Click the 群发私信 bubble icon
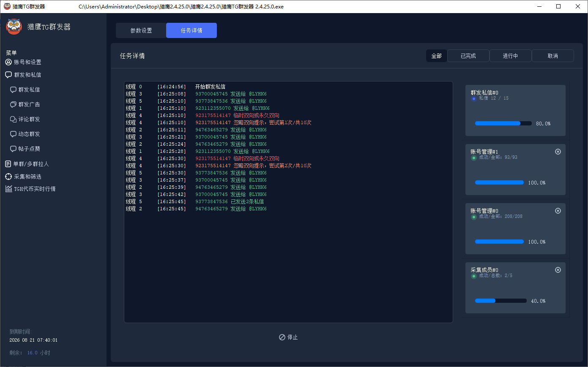The height and width of the screenshot is (367, 588). tap(13, 90)
